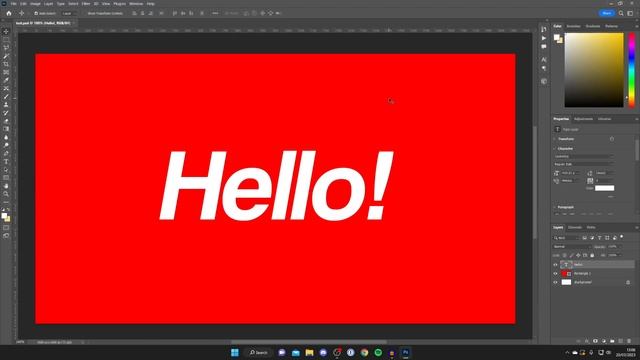Select the Brush tool
The width and height of the screenshot is (640, 360).
click(x=6, y=97)
